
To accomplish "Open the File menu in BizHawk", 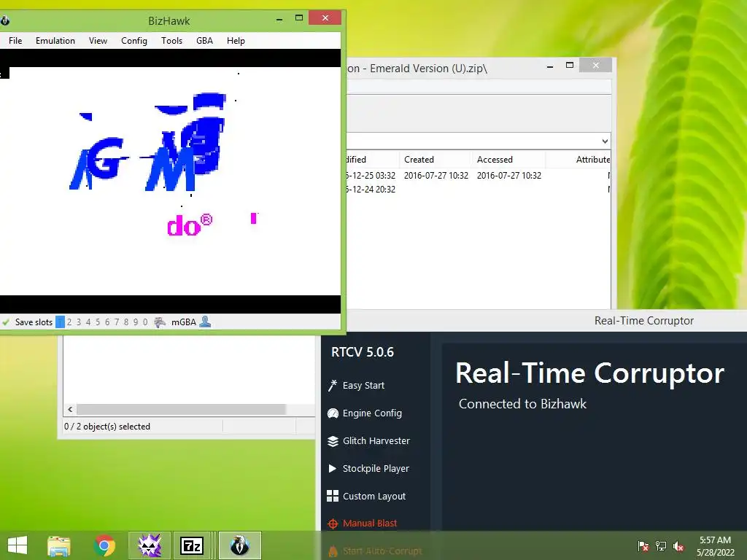I will [x=15, y=41].
